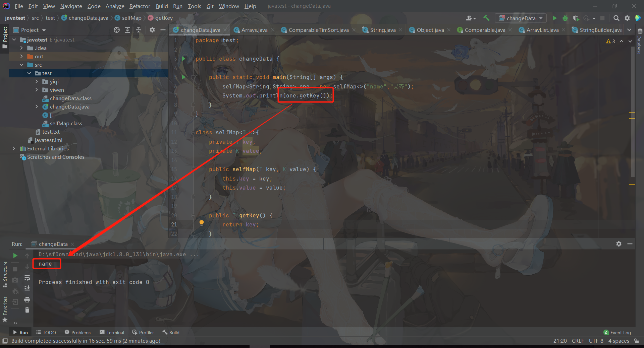
Task: Expand the yiwen package
Action: [x=37, y=90]
